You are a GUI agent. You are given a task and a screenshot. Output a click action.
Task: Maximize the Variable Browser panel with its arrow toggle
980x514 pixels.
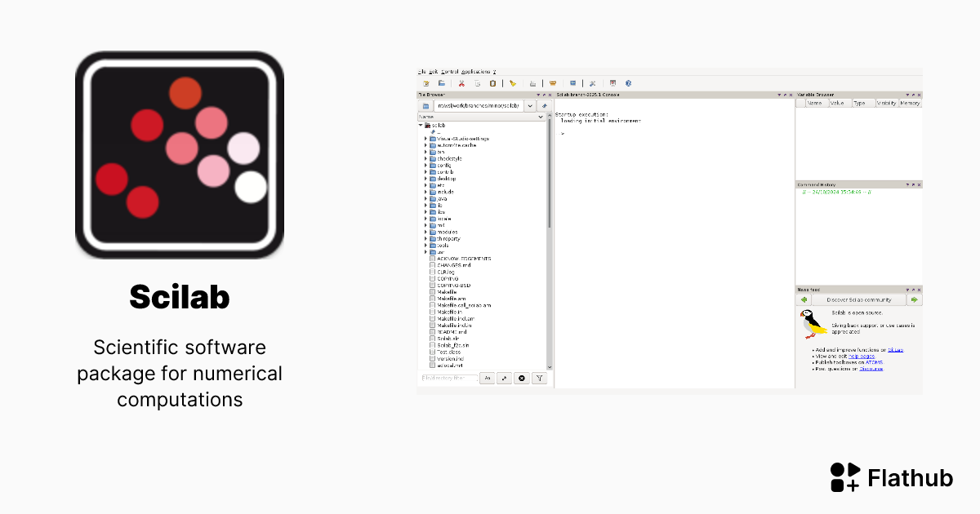point(915,94)
